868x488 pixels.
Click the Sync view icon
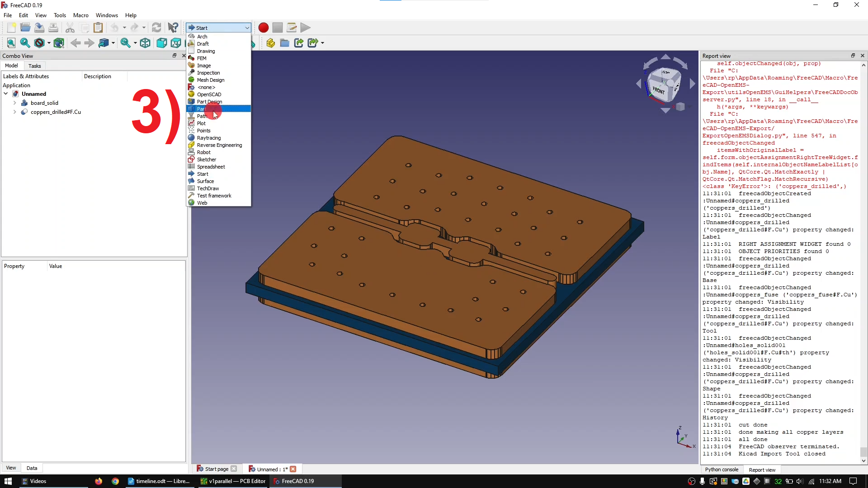pos(125,43)
